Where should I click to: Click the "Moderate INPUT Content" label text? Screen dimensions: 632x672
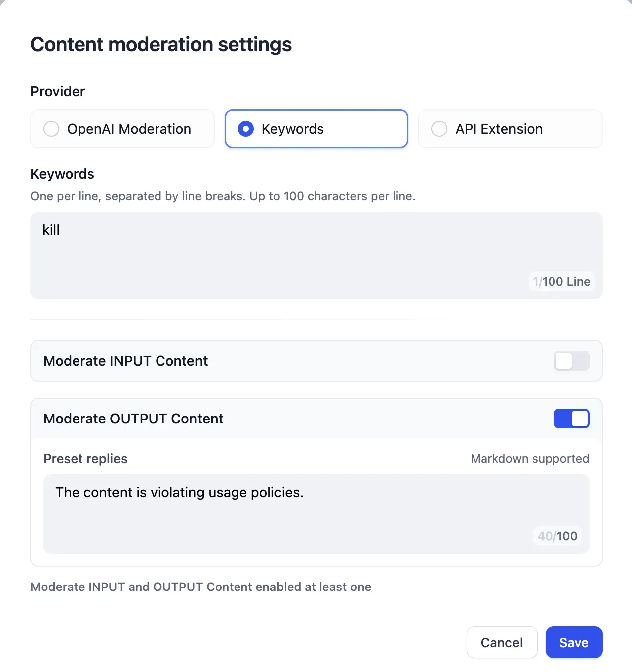pos(125,361)
